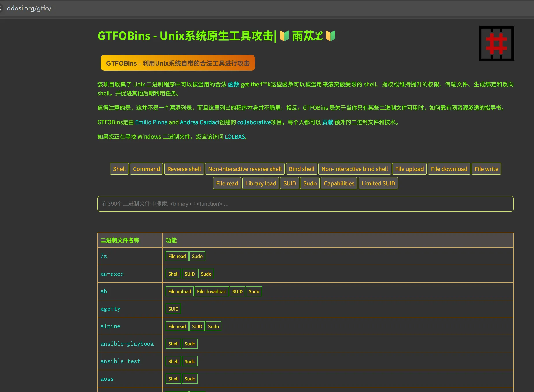Open the ansible-test binary link
534x392 pixels.
120,361
